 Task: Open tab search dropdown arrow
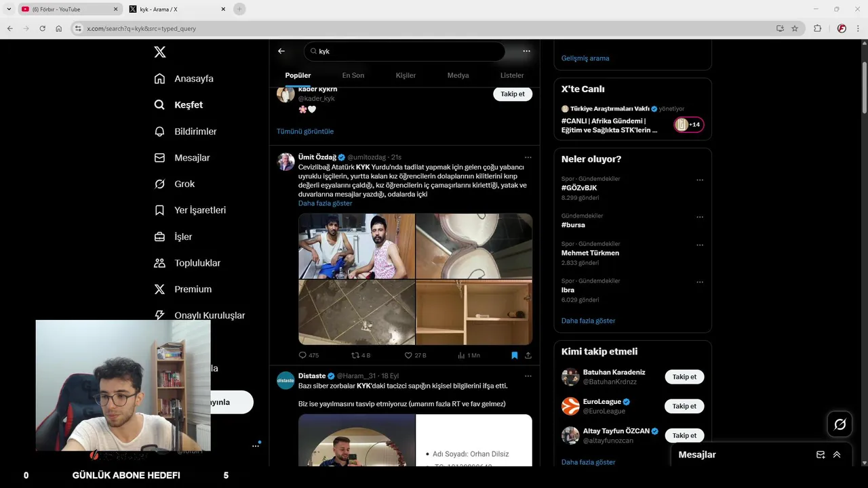[9, 9]
